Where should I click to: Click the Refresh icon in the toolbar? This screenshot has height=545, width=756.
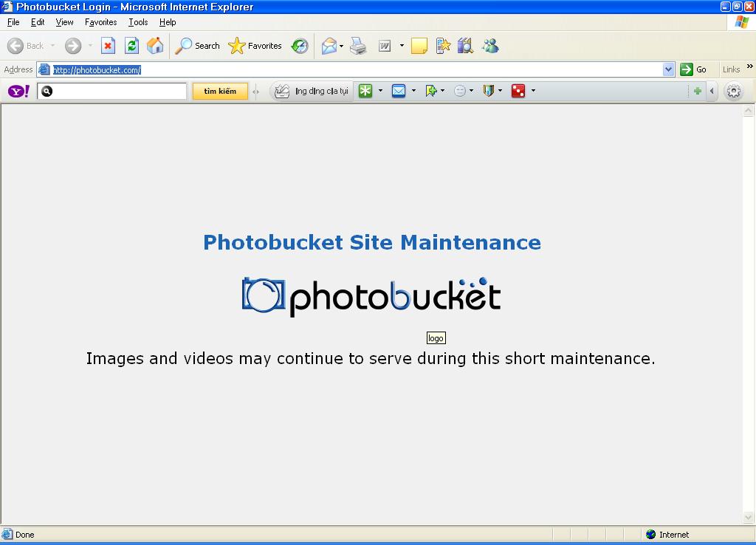tap(131, 46)
